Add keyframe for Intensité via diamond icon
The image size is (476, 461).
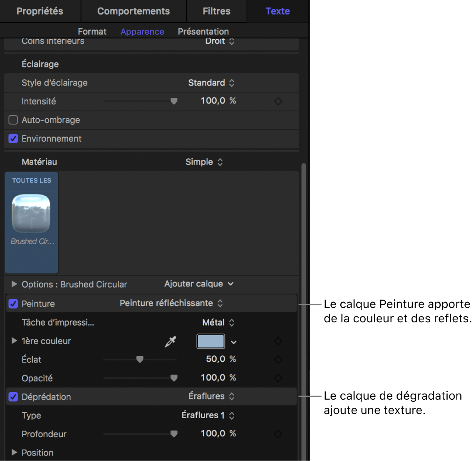coord(278,101)
